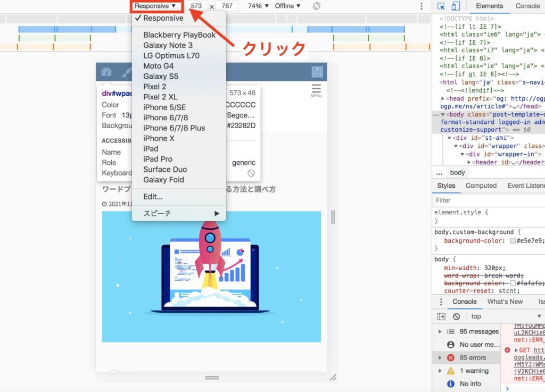Expand the 1 warning group

coord(440,371)
